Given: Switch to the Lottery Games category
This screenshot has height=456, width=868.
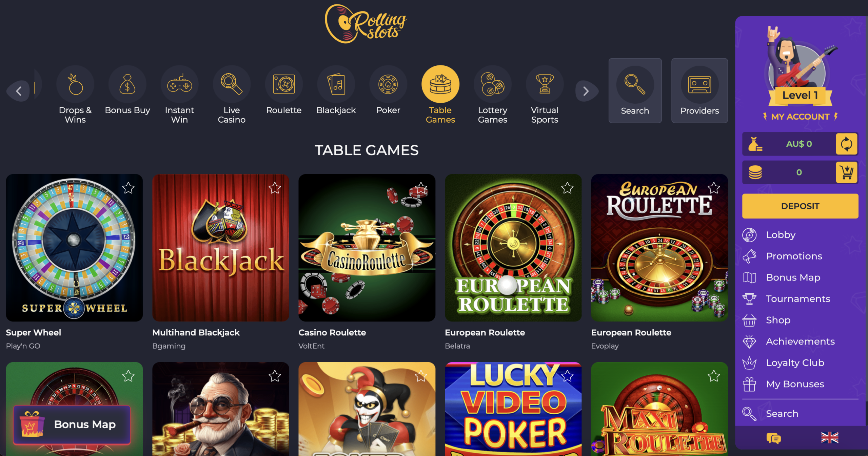Looking at the screenshot, I should pyautogui.click(x=493, y=95).
